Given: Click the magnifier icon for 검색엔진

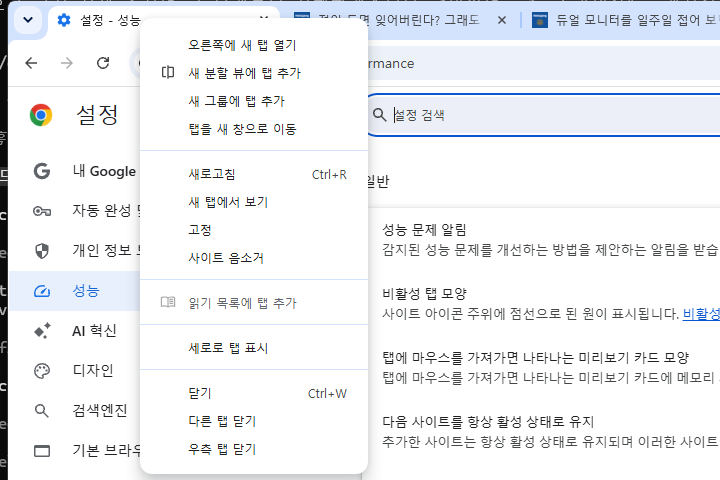Looking at the screenshot, I should 42,411.
